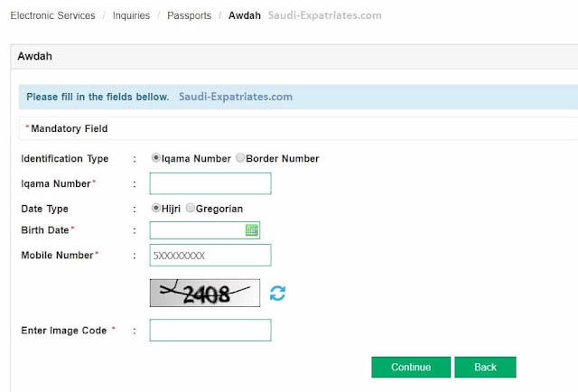The height and width of the screenshot is (392, 578).
Task: Click the 2408 captcha image
Action: pyautogui.click(x=205, y=293)
